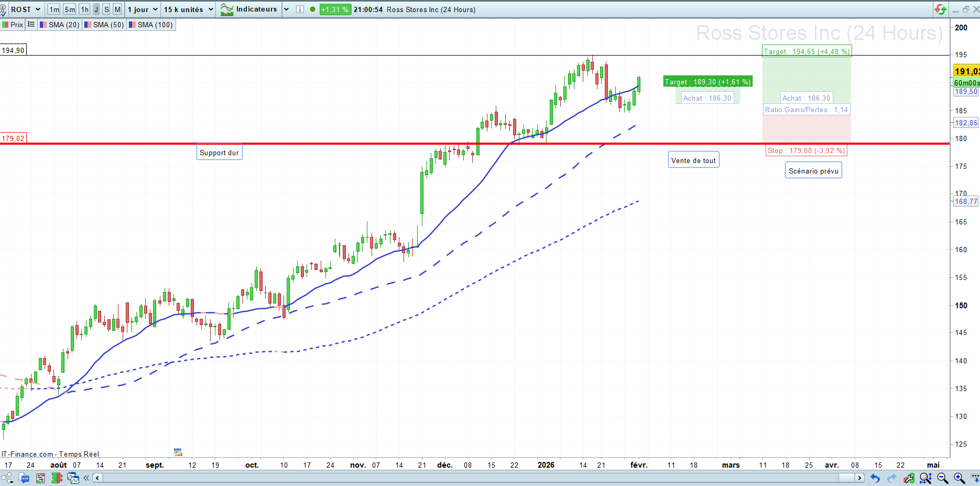Click the 'Support dur' annotation

pyautogui.click(x=220, y=153)
